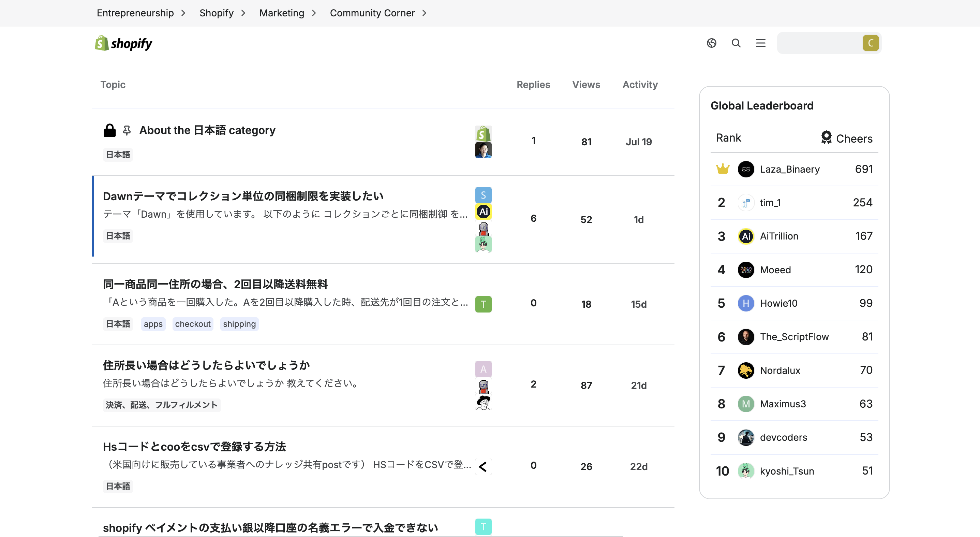Open the globe language selector icon
The height and width of the screenshot is (537, 980).
[x=711, y=43]
